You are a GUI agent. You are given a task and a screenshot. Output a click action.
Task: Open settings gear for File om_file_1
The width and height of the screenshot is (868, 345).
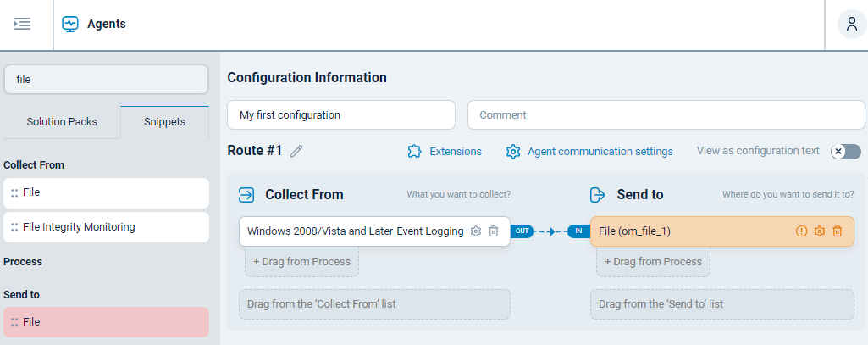pyautogui.click(x=819, y=231)
